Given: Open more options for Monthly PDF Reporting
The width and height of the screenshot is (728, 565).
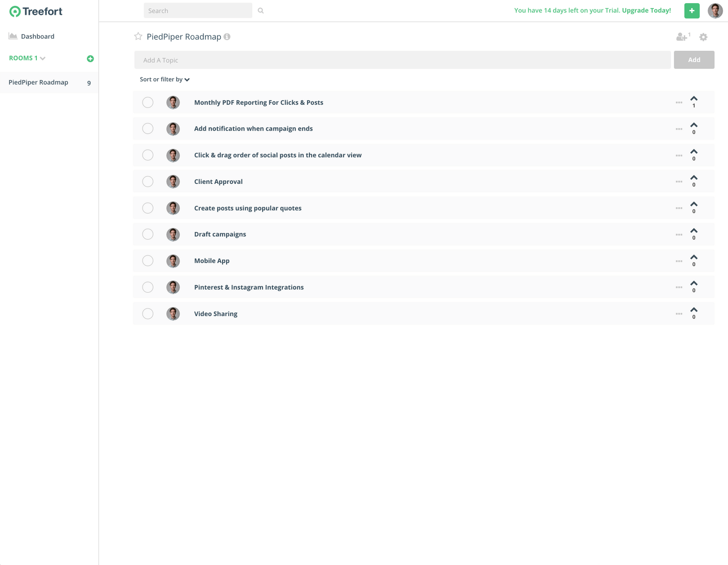Looking at the screenshot, I should click(679, 103).
